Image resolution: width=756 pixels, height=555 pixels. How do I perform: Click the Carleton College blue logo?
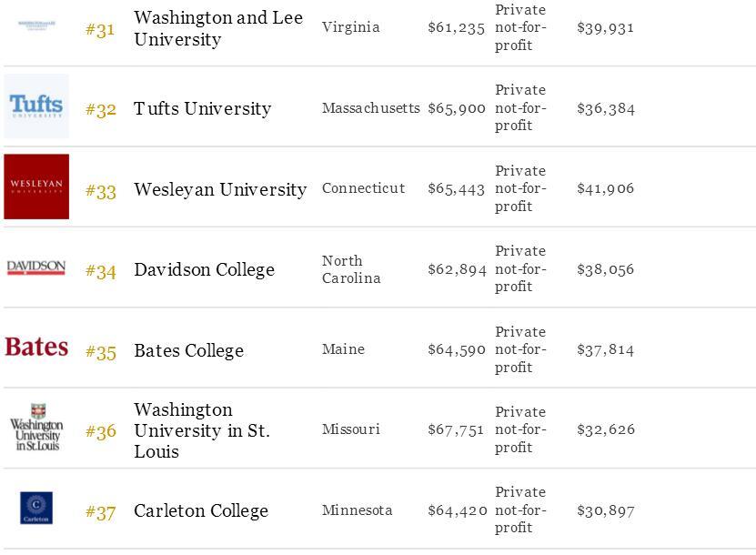pyautogui.click(x=36, y=508)
